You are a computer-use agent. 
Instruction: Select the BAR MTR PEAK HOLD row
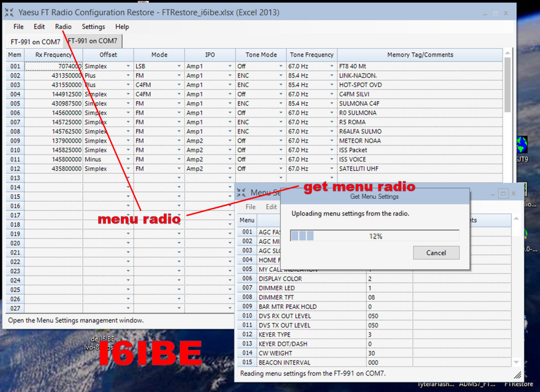(x=374, y=306)
